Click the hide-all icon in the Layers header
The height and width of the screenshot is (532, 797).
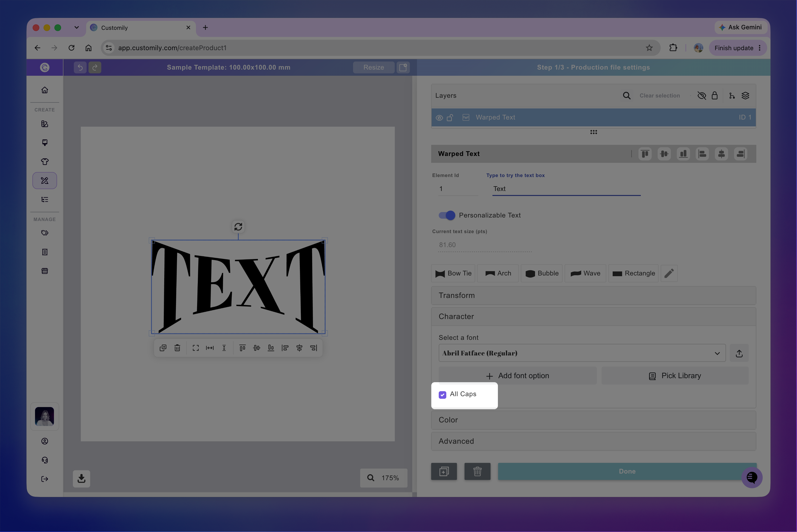(702, 96)
